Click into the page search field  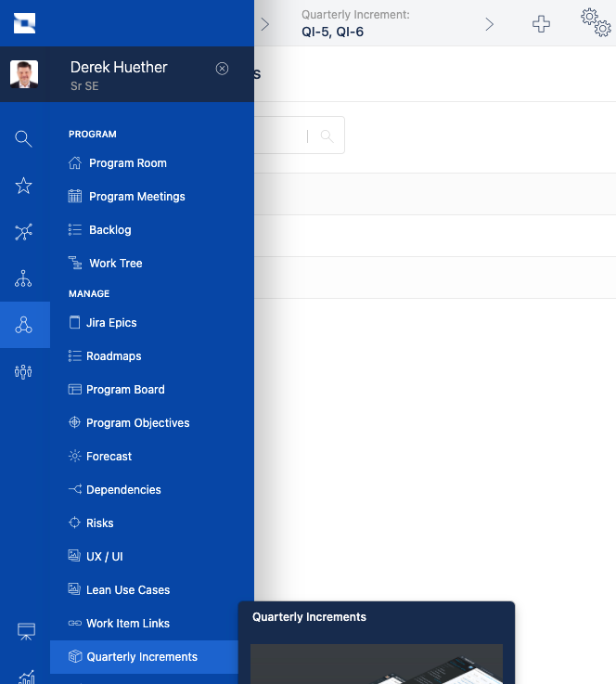299,136
